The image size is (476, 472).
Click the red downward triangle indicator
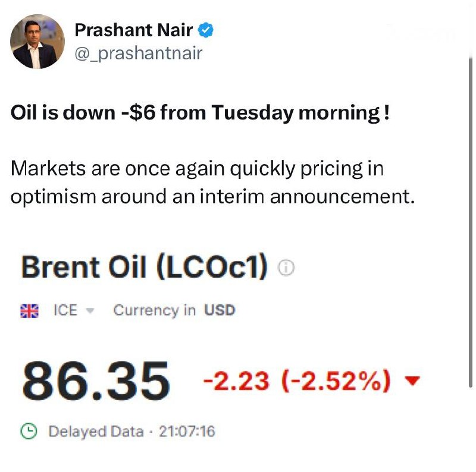pos(412,380)
